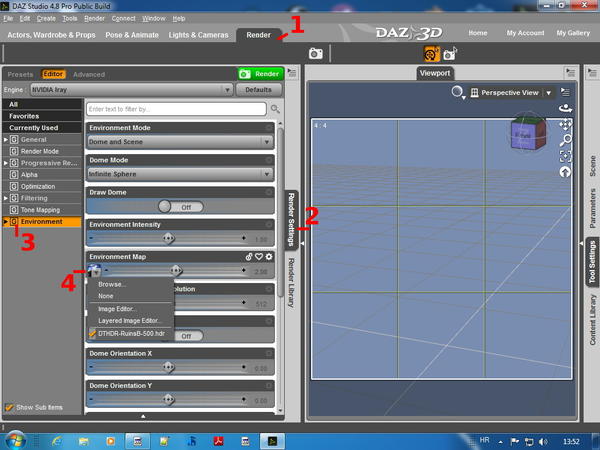Click link icon on Environment Map property

(249, 256)
